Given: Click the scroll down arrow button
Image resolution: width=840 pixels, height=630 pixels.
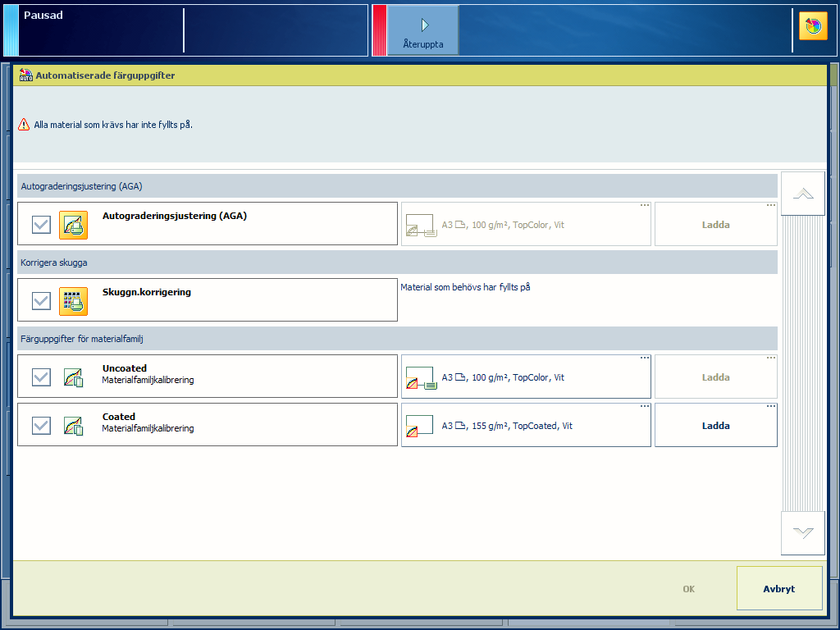Looking at the screenshot, I should pos(802,533).
